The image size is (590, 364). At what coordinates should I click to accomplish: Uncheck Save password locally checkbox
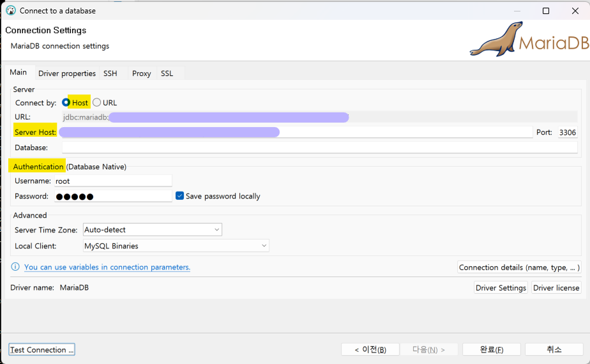pos(179,196)
